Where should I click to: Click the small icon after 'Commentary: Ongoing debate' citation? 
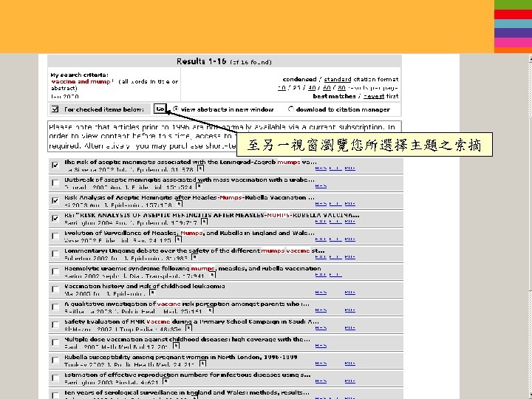(194, 257)
